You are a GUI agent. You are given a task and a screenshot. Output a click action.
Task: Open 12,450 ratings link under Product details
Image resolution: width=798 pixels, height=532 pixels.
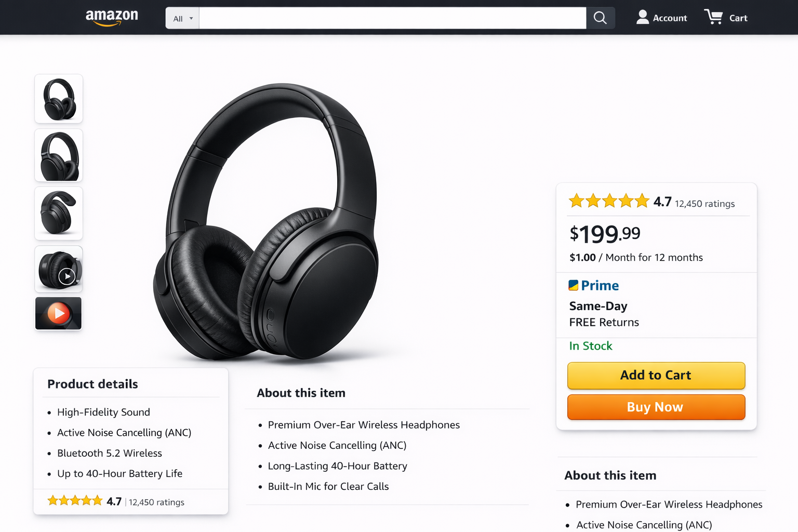click(x=156, y=502)
